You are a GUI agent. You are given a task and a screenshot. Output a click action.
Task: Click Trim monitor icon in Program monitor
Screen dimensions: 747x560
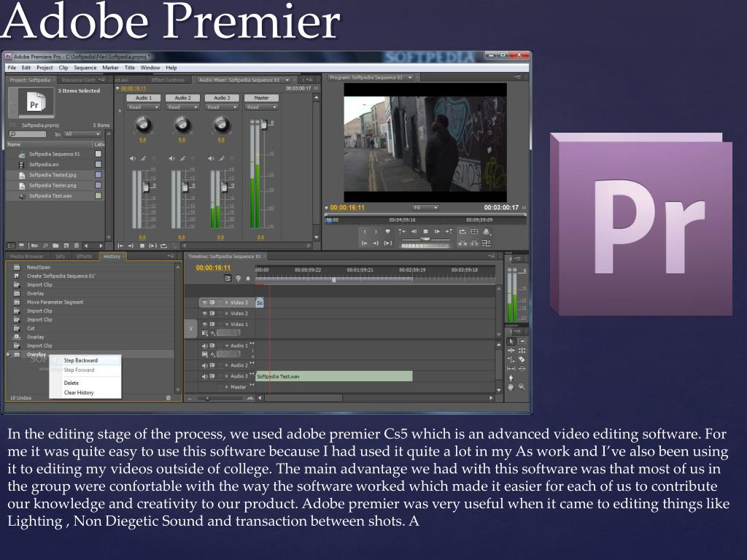tap(487, 243)
